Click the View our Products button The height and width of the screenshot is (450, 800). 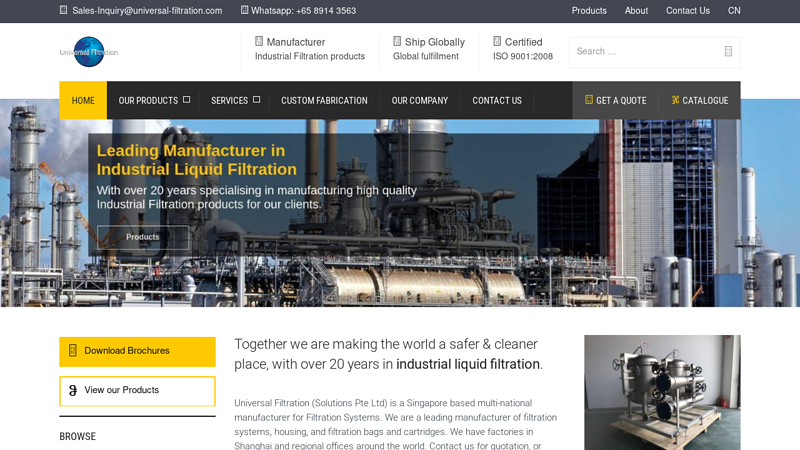coord(137,391)
